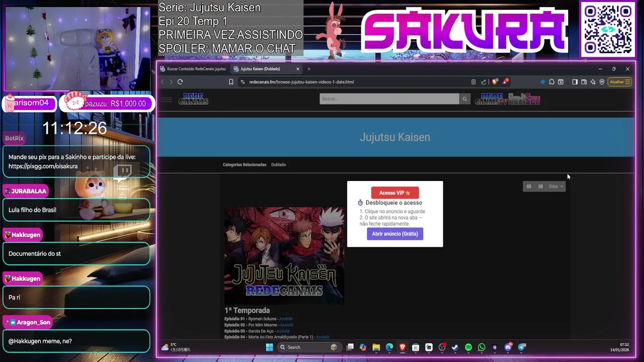Open Brave browser taskbar icon

pyautogui.click(x=403, y=347)
